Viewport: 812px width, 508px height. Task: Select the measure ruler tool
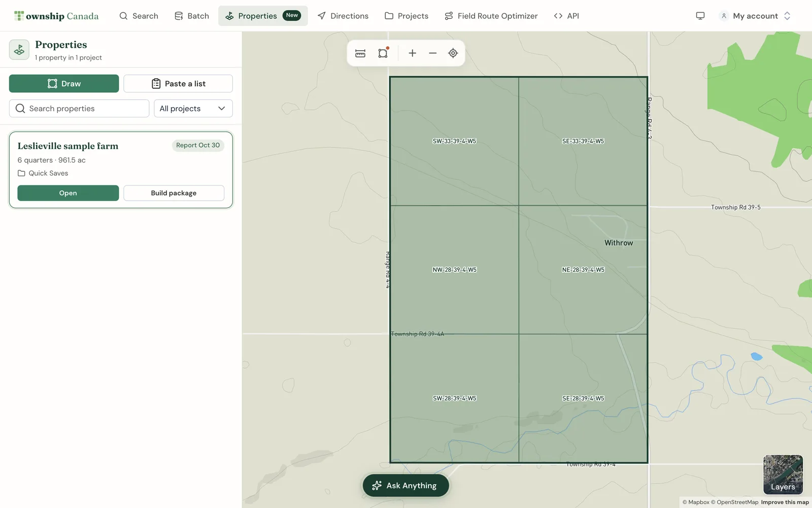(x=360, y=53)
